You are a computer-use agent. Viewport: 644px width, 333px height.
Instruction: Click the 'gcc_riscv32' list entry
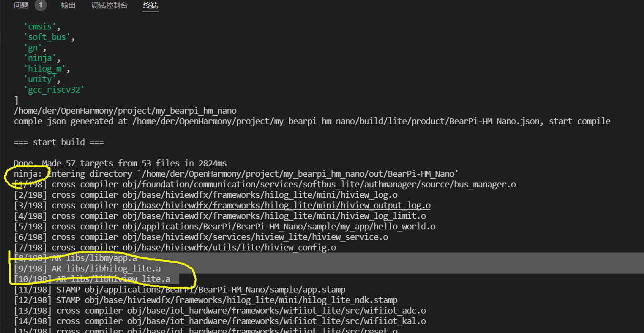[x=54, y=89]
